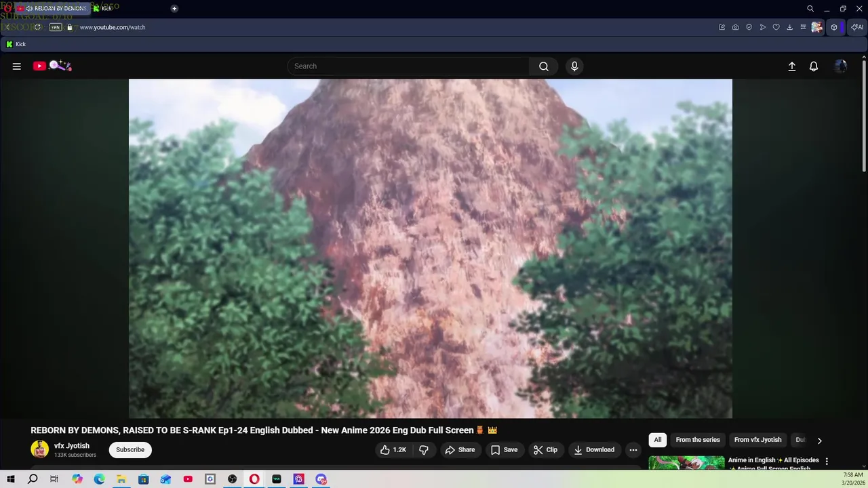Open the vfx Jyotish channel name
The image size is (868, 488).
[72, 446]
